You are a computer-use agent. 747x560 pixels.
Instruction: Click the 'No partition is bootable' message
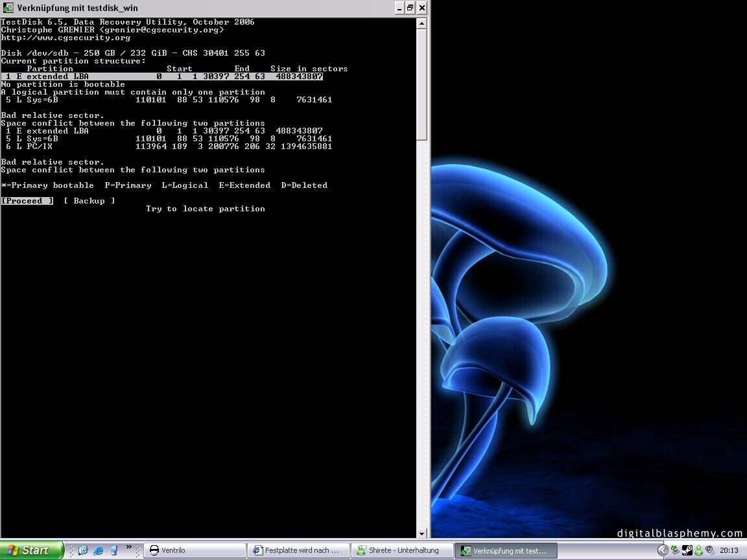point(63,84)
